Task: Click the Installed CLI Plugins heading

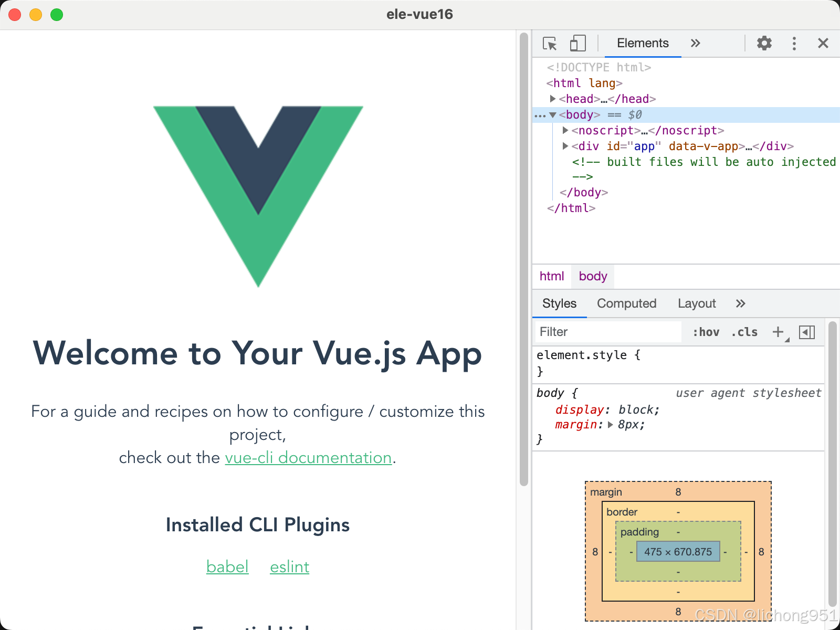Action: 258,525
